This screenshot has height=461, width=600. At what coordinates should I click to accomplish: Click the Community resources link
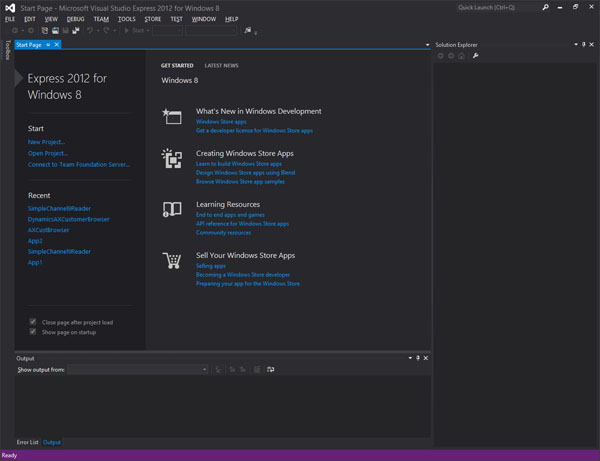point(223,233)
